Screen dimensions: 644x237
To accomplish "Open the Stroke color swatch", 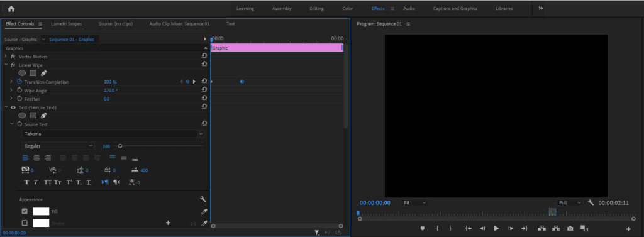I will pyautogui.click(x=41, y=223).
